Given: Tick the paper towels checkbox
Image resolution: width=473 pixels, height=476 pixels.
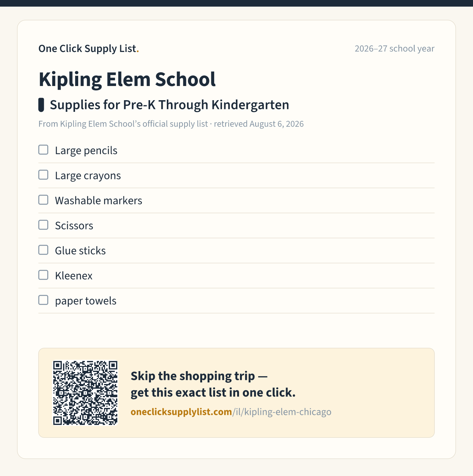Looking at the screenshot, I should pyautogui.click(x=43, y=300).
